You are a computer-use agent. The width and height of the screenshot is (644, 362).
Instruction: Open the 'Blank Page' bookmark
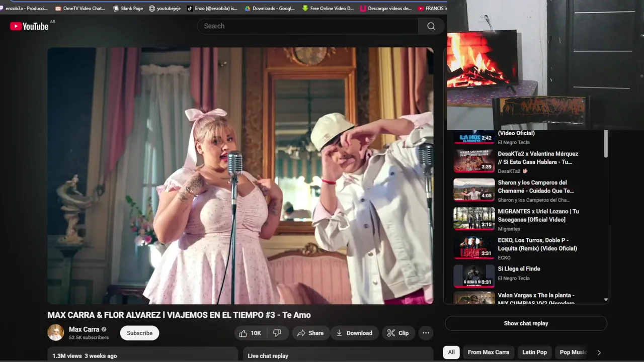coord(128,8)
